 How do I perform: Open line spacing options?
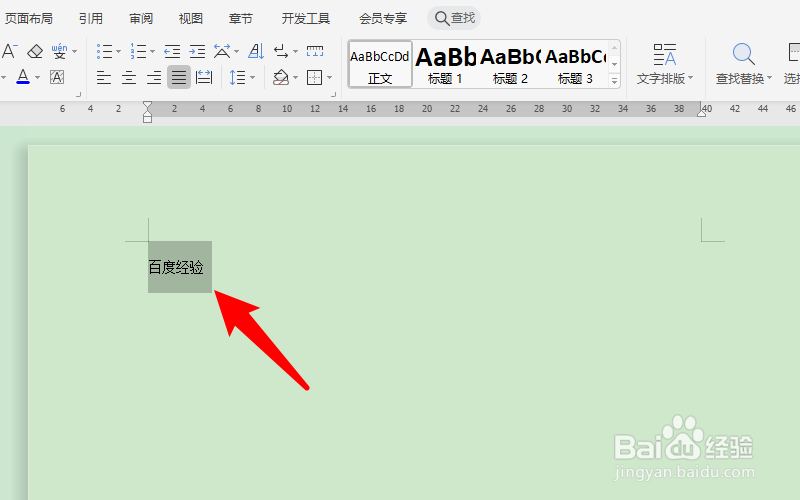coord(238,78)
